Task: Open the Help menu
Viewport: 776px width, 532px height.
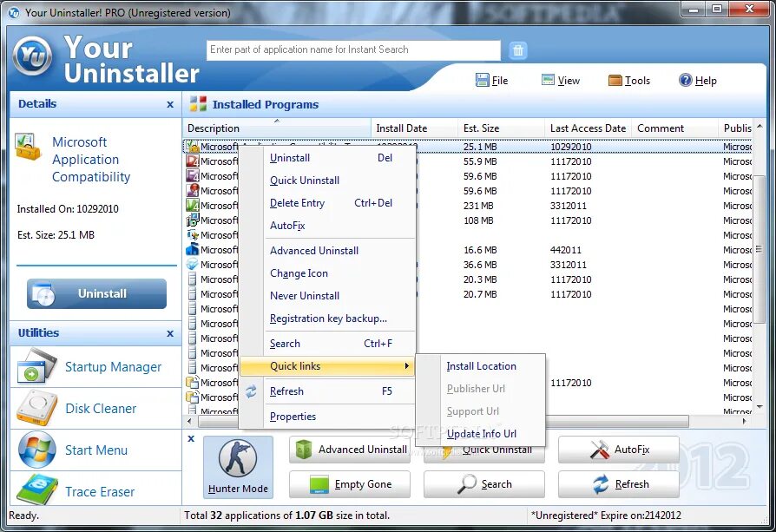Action: point(698,80)
